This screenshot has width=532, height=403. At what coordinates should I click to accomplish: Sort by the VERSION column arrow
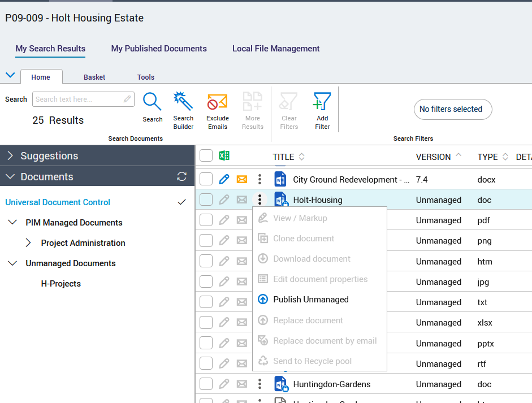click(459, 155)
